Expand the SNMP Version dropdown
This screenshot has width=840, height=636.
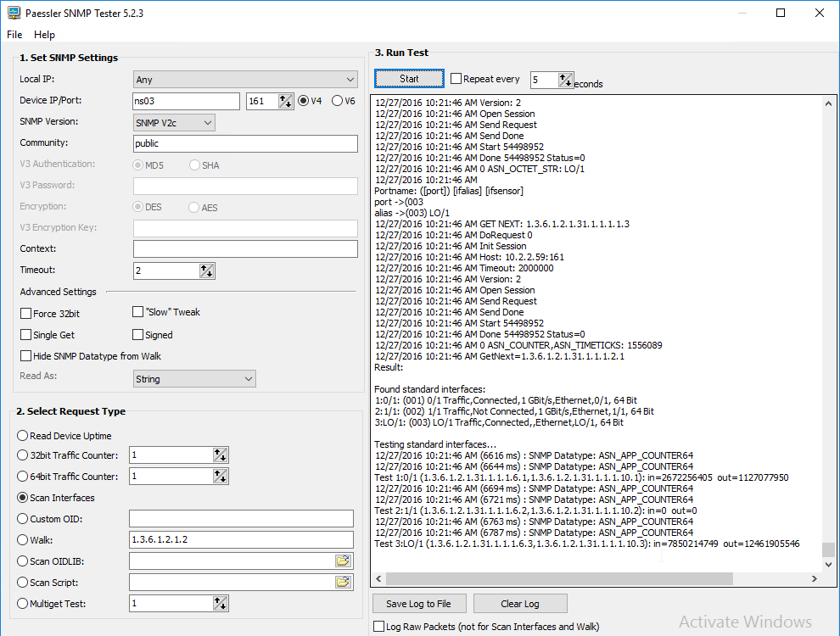click(174, 123)
